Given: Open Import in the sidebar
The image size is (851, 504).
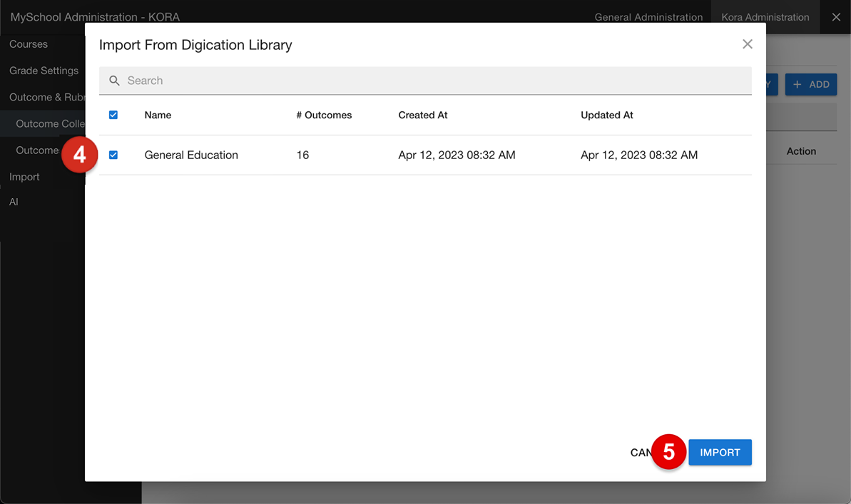Looking at the screenshot, I should click(x=24, y=177).
